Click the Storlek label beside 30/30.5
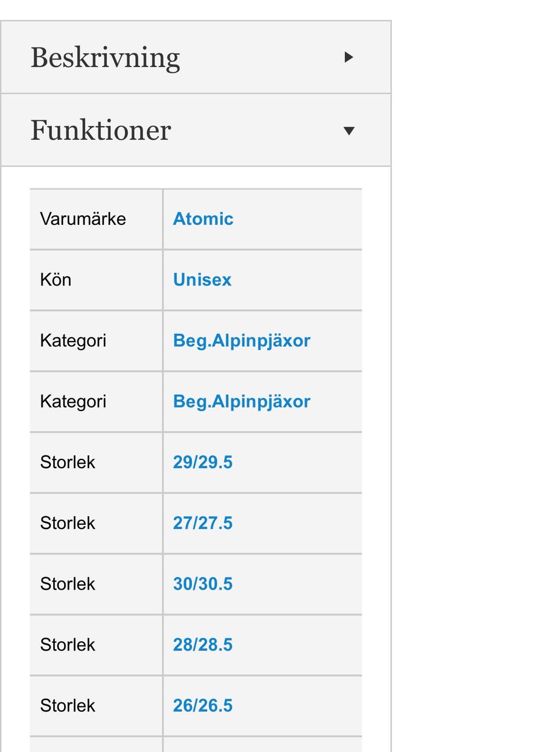This screenshot has height=752, width=560. pos(68,584)
